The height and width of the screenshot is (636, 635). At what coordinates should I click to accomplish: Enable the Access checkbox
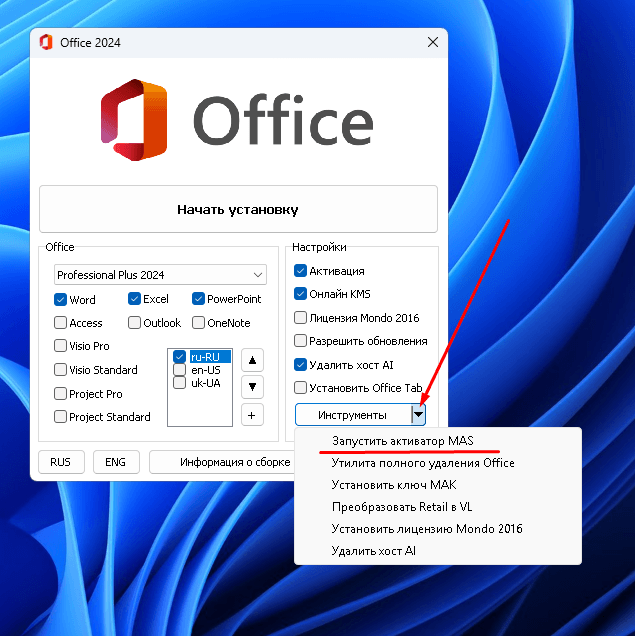pos(60,323)
